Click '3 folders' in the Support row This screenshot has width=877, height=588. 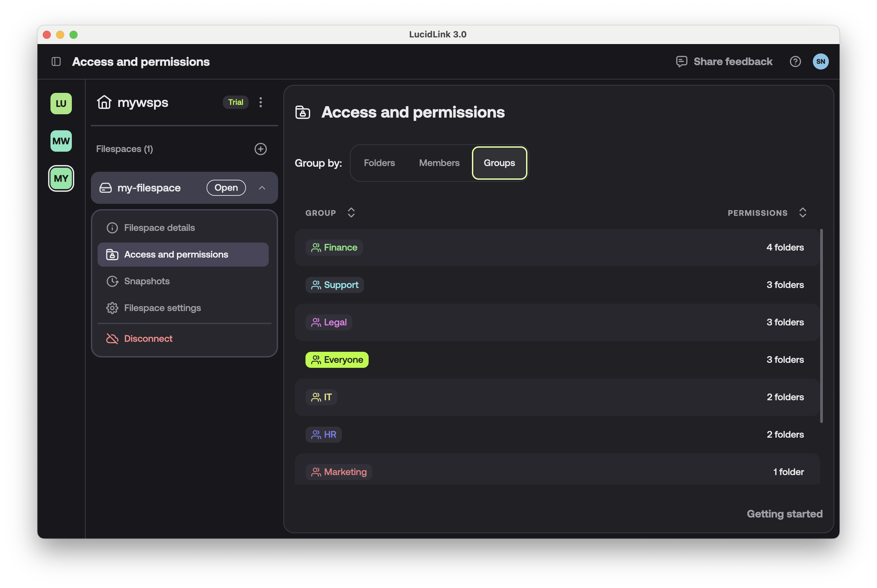[x=785, y=285]
